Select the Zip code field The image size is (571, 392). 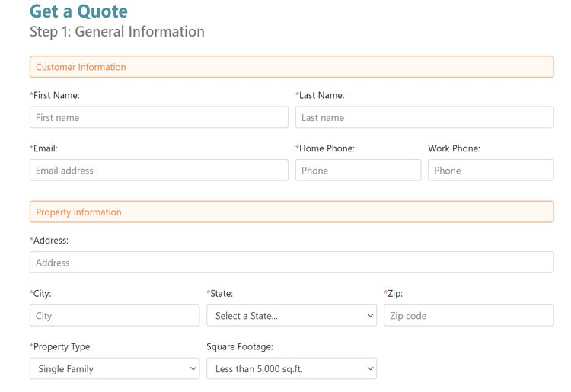click(468, 316)
